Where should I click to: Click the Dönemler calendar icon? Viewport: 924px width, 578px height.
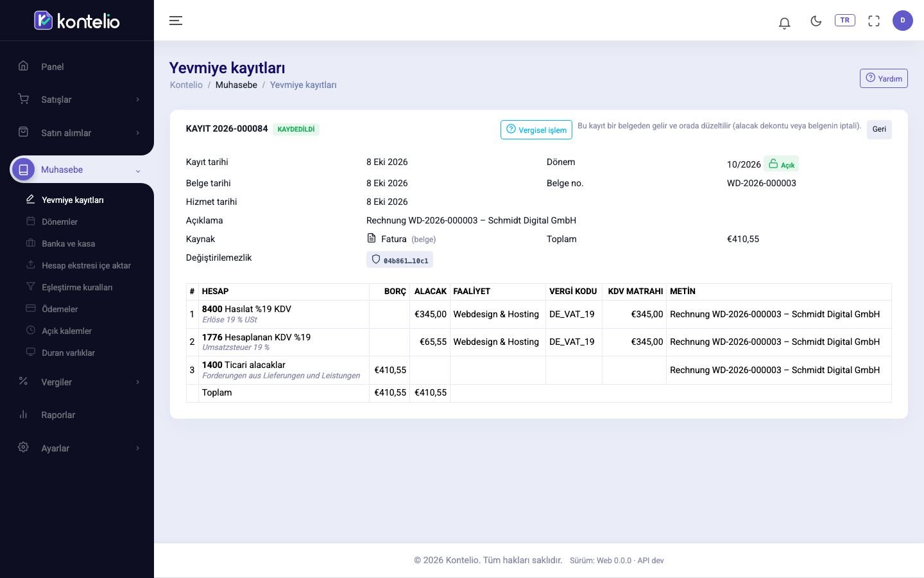(30, 221)
